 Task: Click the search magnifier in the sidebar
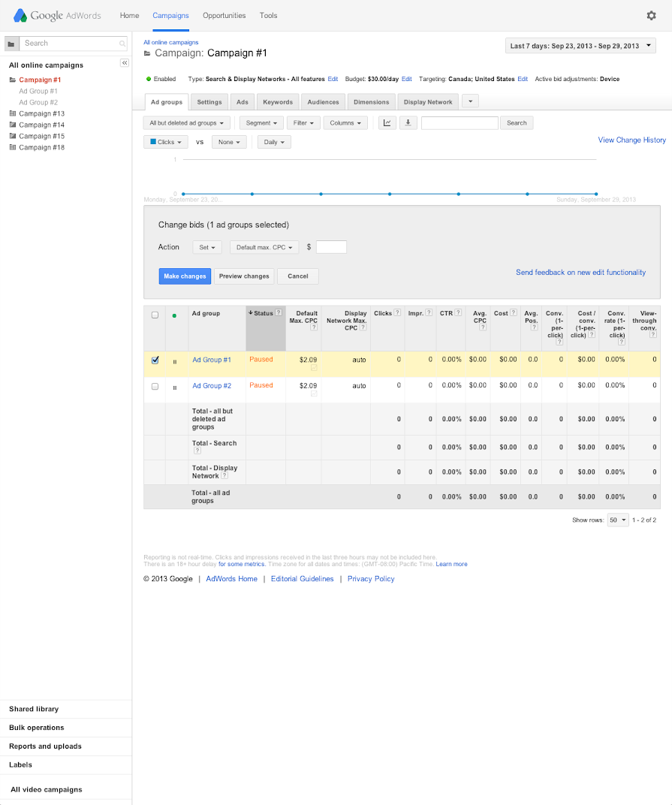122,44
